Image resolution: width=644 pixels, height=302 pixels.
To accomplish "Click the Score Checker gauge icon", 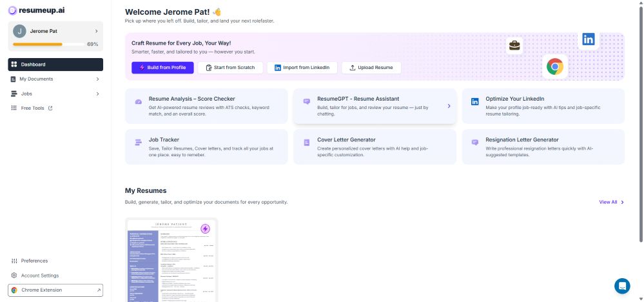I will 139,101.
